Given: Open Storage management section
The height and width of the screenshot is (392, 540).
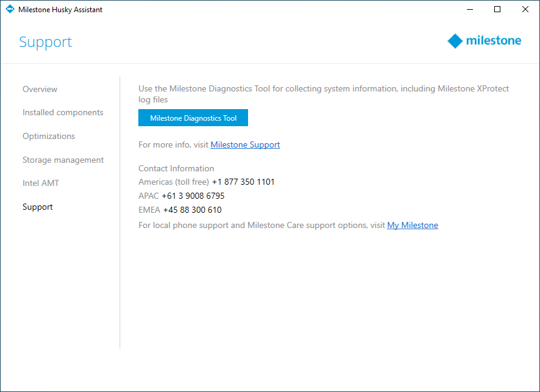Looking at the screenshot, I should pyautogui.click(x=63, y=160).
